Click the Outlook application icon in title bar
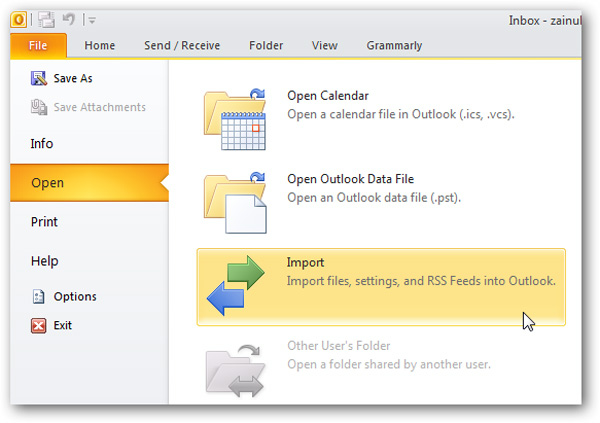The image size is (600, 423). tap(18, 20)
